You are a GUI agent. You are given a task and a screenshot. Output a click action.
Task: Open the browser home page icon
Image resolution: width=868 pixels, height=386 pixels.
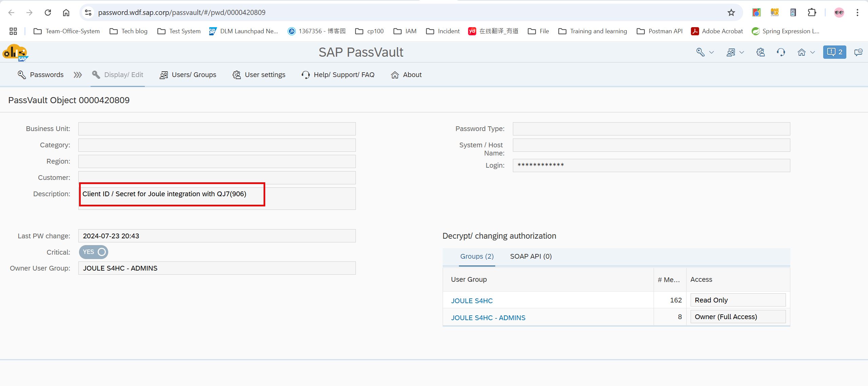[66, 13]
